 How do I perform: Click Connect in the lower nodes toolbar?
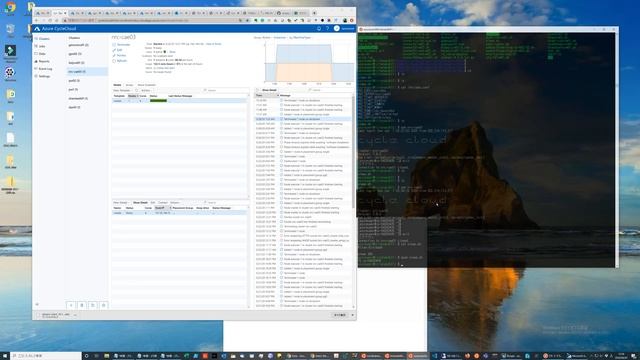click(x=163, y=202)
